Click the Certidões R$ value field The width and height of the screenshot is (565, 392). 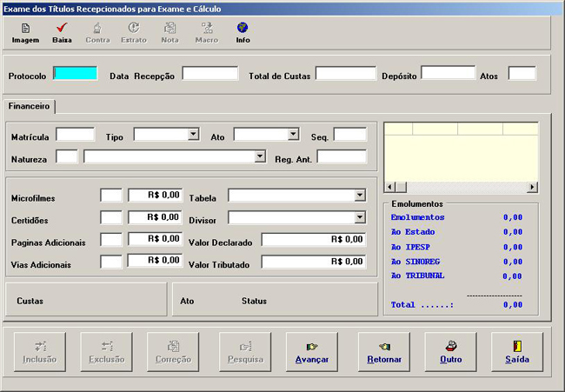coord(156,217)
